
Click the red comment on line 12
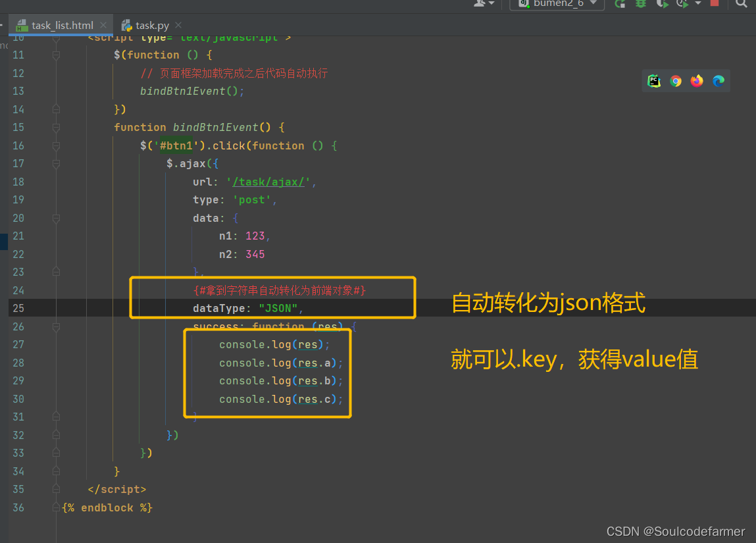234,73
